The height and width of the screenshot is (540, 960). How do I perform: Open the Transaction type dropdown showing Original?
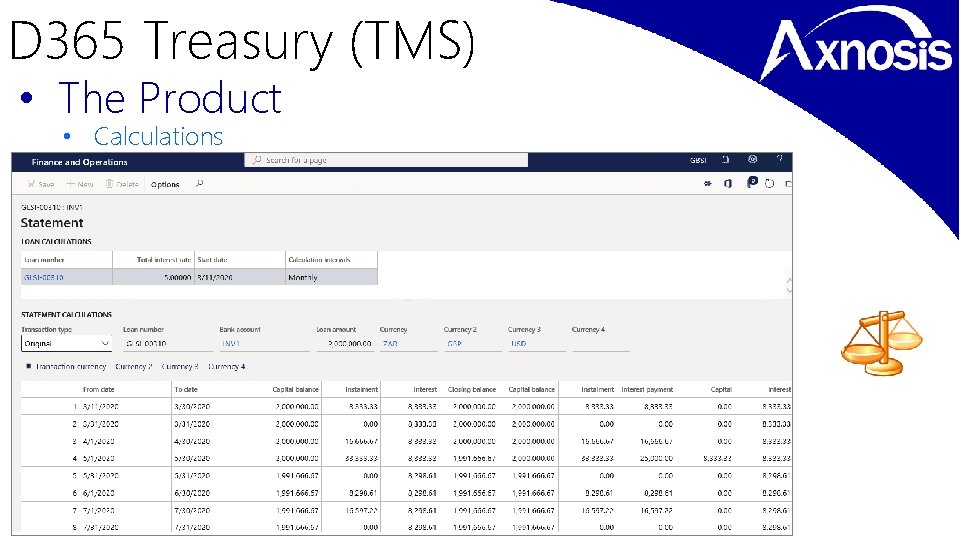pos(66,343)
